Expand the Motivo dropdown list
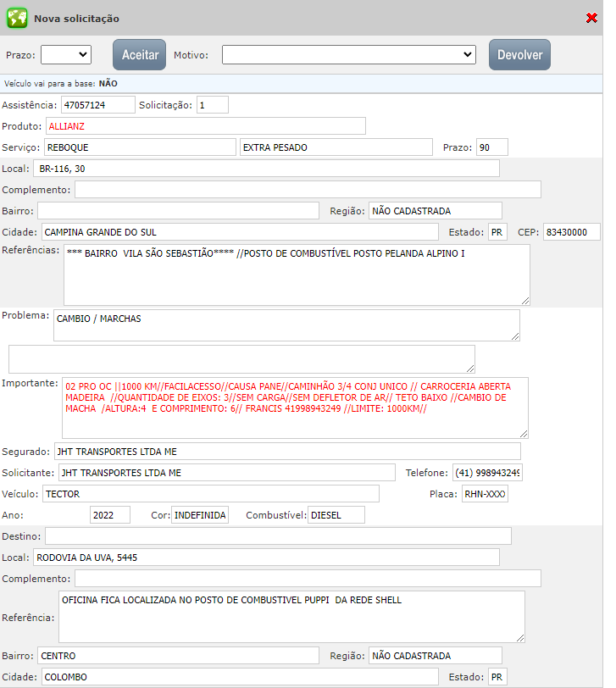The width and height of the screenshot is (616, 688). [349, 54]
